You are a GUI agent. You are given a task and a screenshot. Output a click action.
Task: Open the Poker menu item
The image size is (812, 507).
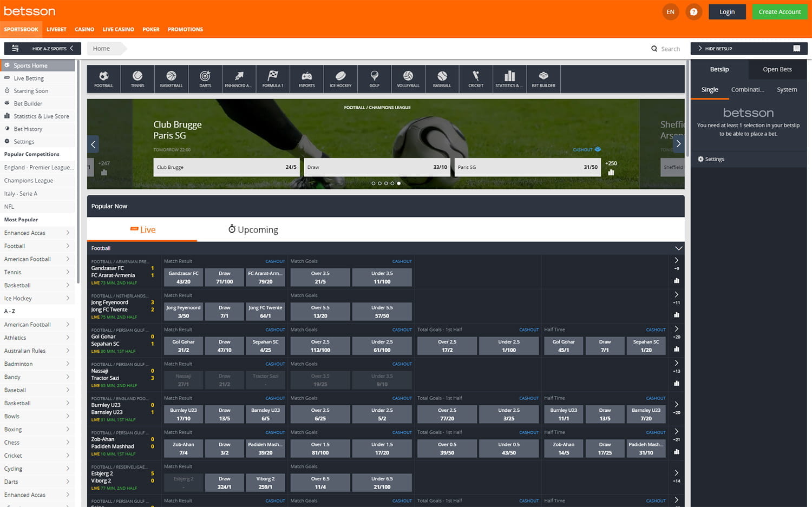point(151,29)
